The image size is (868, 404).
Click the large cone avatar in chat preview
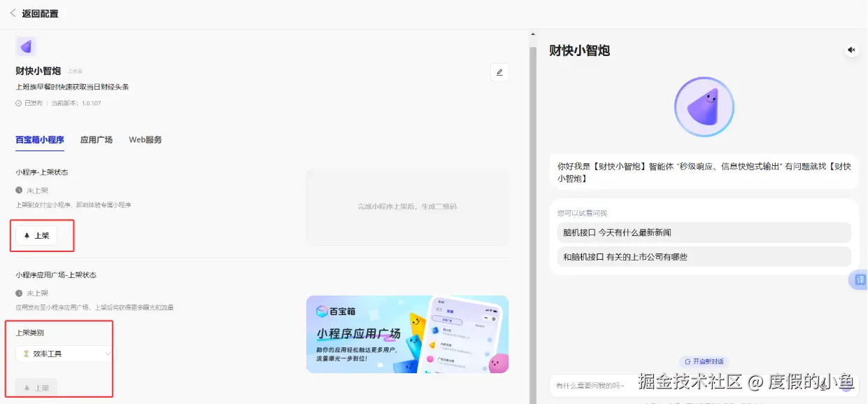[x=704, y=107]
